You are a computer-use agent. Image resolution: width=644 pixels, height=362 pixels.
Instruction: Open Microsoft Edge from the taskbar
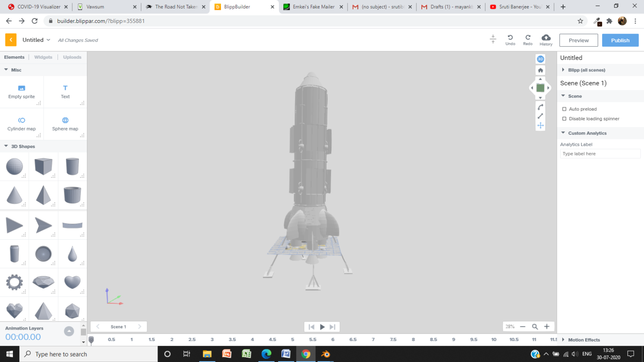pyautogui.click(x=266, y=354)
